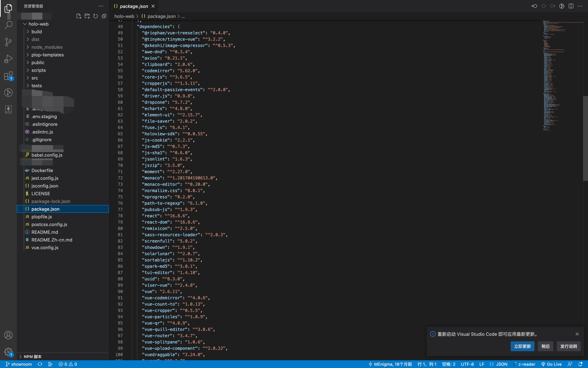This screenshot has width=588, height=368.
Task: Open the Git Graph activity bar icon
Action: click(x=8, y=93)
